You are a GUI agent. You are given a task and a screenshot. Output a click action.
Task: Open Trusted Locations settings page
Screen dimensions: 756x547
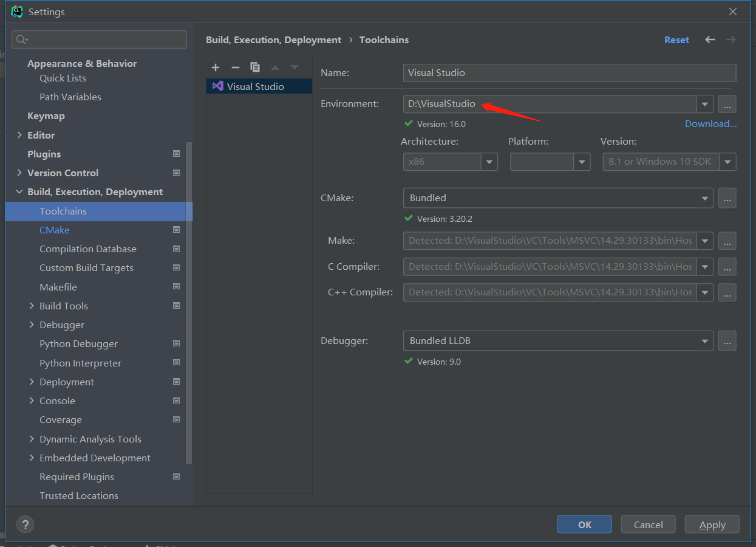tap(79, 495)
